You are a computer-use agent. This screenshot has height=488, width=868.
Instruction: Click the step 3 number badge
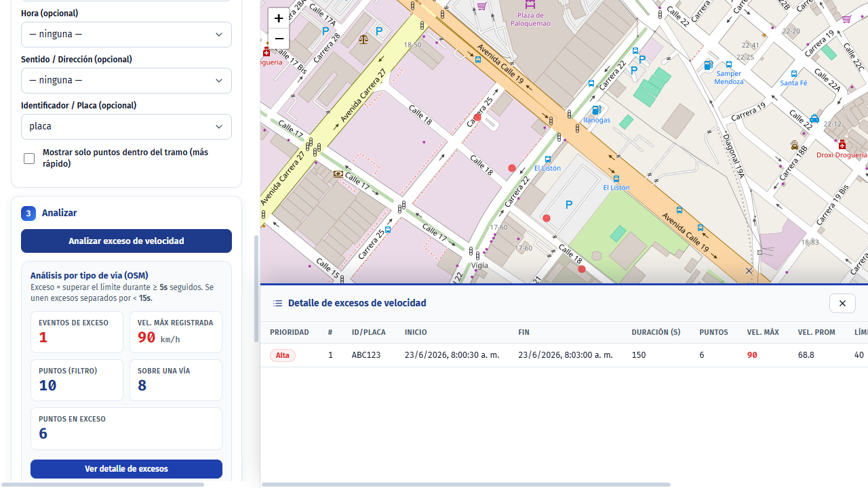[28, 213]
